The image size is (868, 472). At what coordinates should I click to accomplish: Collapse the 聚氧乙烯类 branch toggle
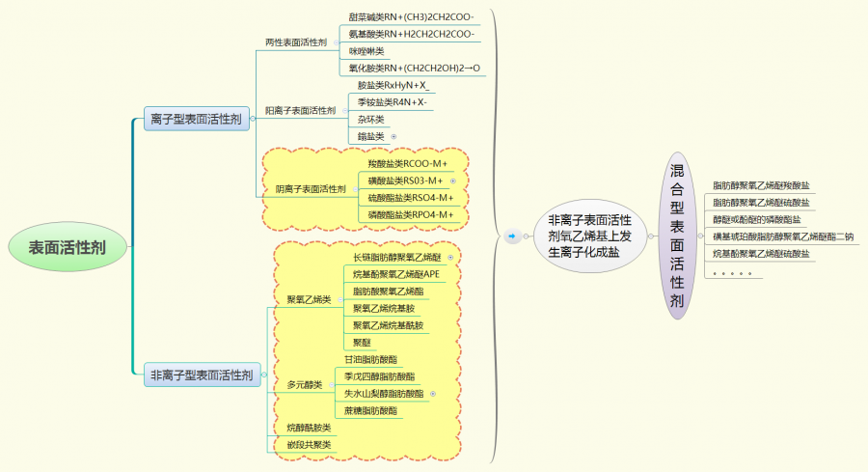tap(339, 300)
